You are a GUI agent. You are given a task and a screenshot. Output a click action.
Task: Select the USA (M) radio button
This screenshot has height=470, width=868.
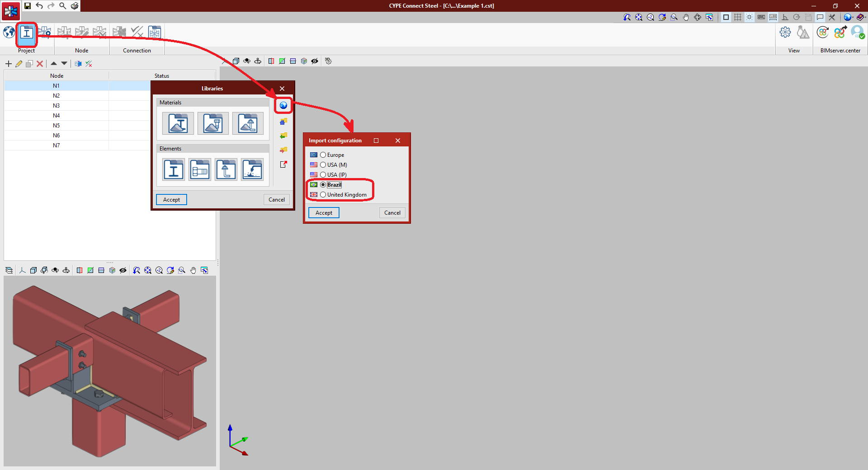[x=323, y=165]
